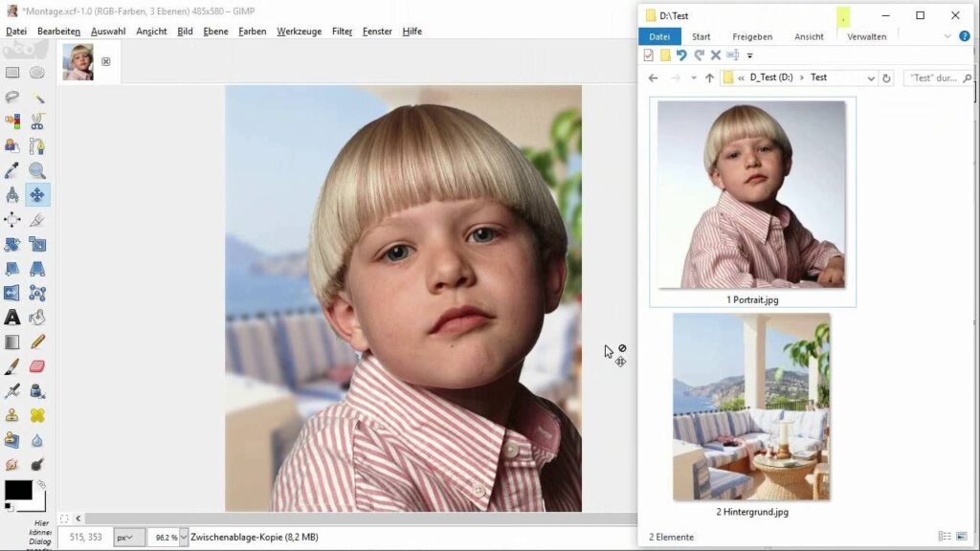Choose the Text tool
The height and width of the screenshot is (551, 980).
coord(12,318)
